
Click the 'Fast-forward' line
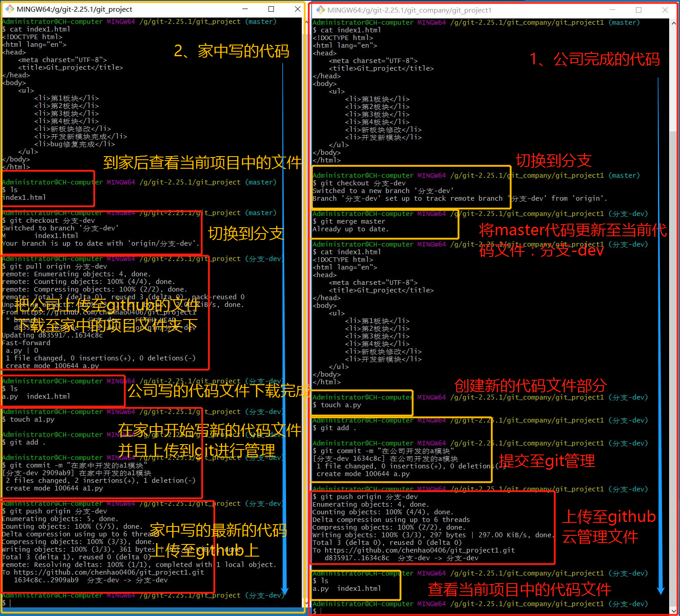point(26,343)
